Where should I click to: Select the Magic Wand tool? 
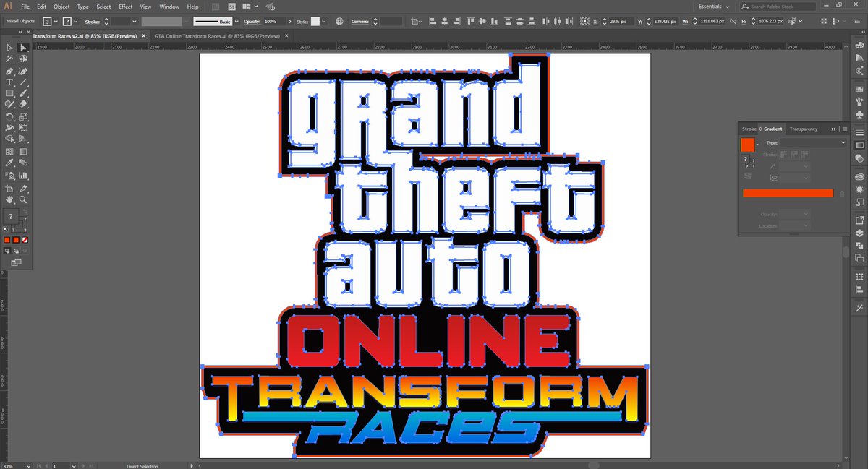coord(10,58)
